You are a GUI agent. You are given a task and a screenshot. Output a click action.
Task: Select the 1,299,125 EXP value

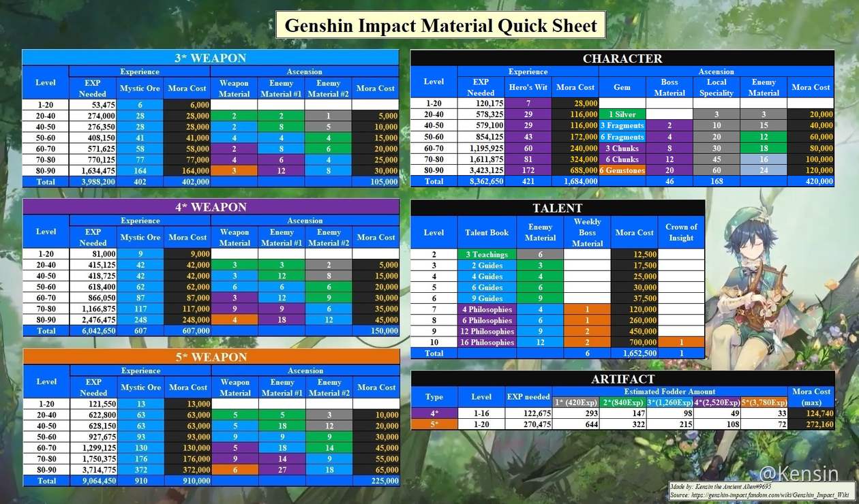coord(93,447)
